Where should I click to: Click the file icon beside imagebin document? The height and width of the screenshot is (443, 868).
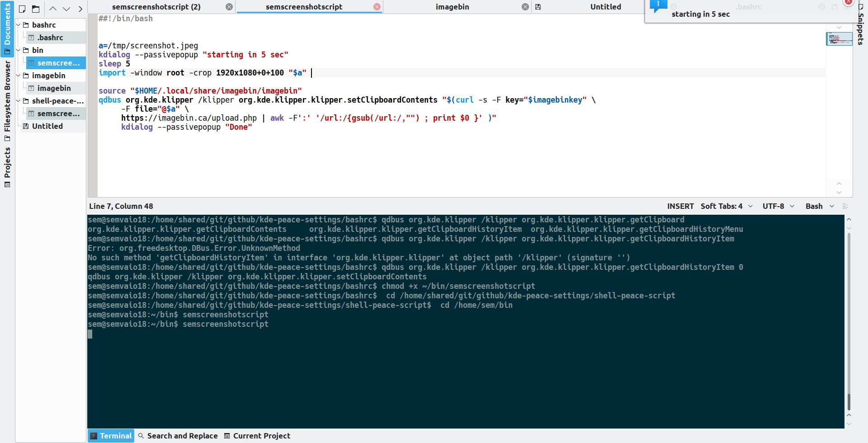click(31, 88)
